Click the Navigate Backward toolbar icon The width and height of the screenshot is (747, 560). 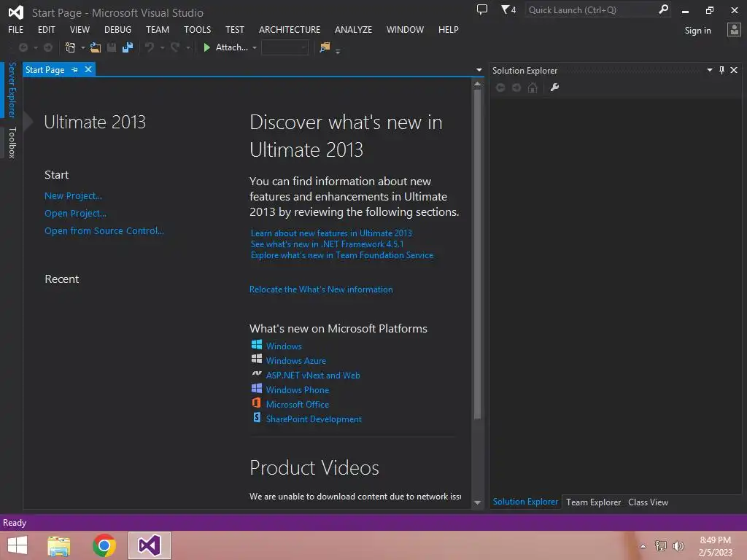[x=23, y=47]
